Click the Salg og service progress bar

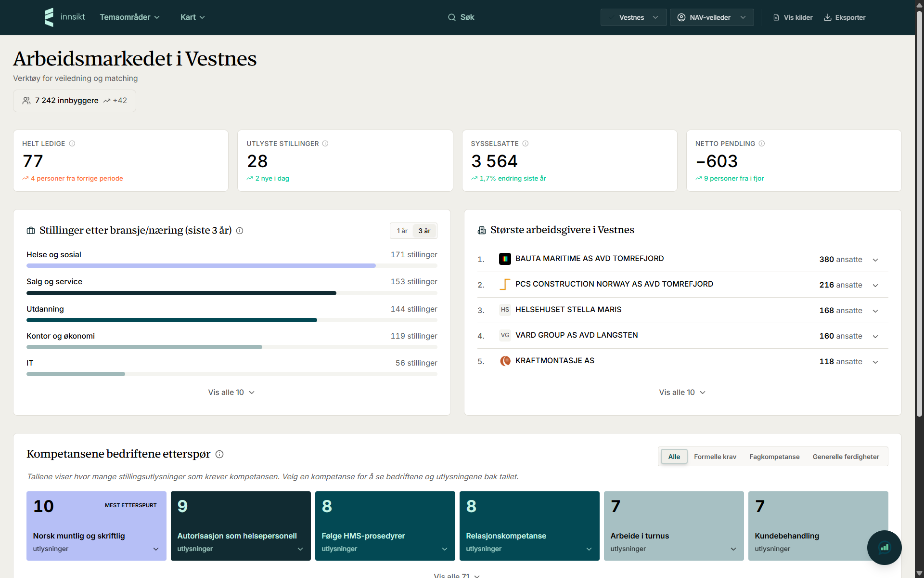[232, 293]
